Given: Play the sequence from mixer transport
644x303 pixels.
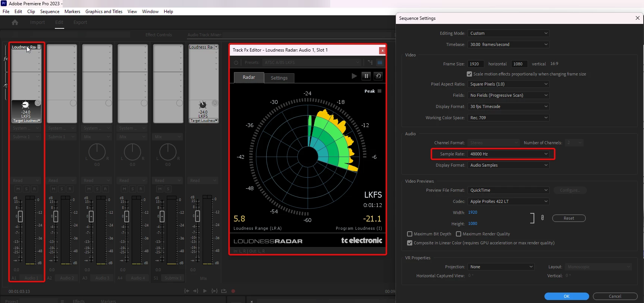Looking at the screenshot, I should click(x=205, y=291).
